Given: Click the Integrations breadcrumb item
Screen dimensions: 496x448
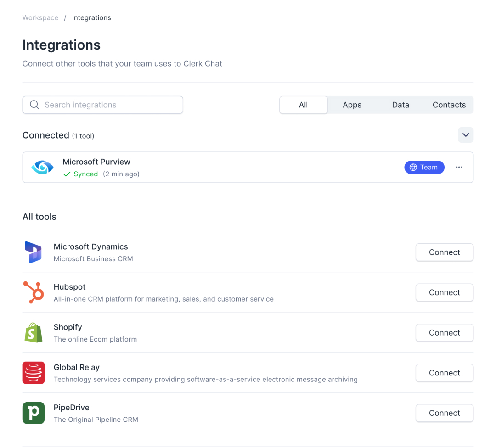Looking at the screenshot, I should [91, 18].
